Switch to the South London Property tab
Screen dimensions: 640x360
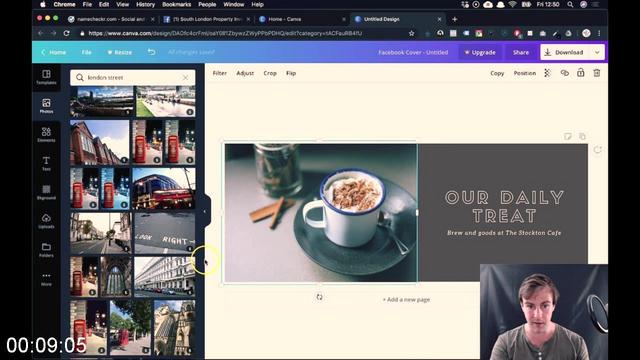coord(207,19)
